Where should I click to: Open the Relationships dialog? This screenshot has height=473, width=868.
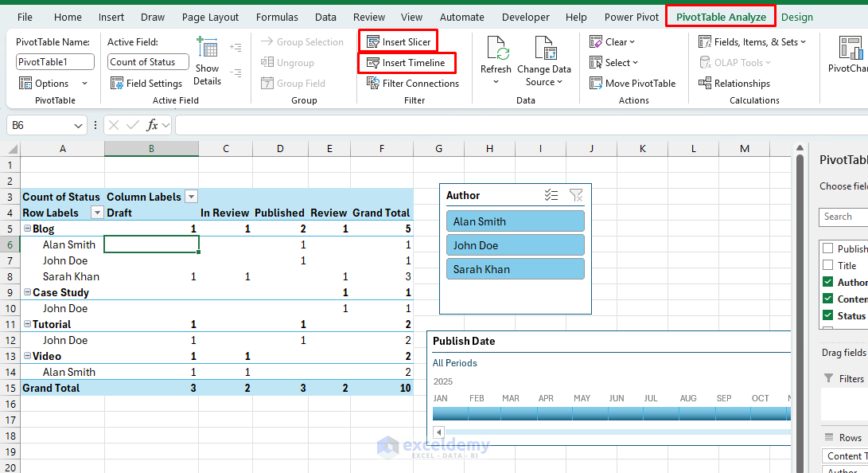(x=734, y=84)
